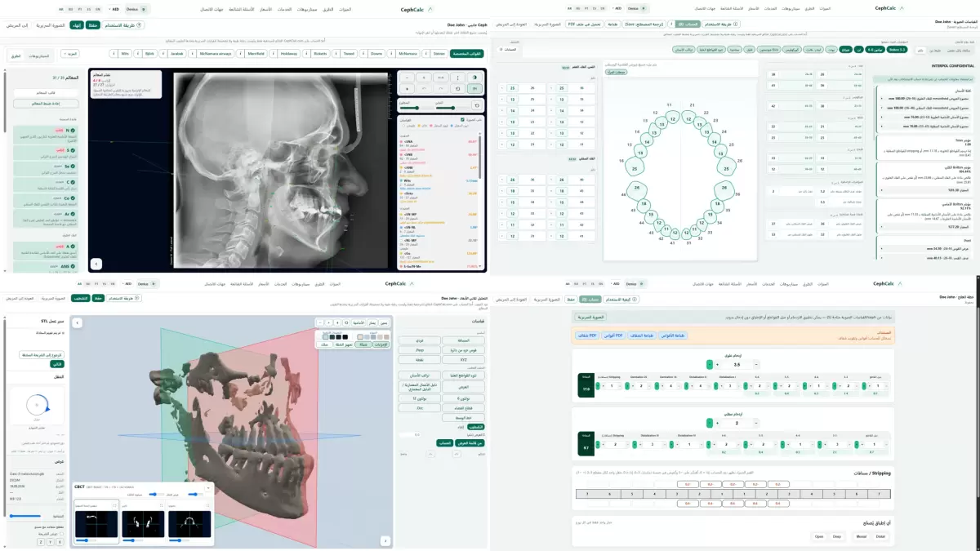This screenshot has height=551, width=980.
Task: Adjust the tracing brightness slider
Action: [x=417, y=108]
